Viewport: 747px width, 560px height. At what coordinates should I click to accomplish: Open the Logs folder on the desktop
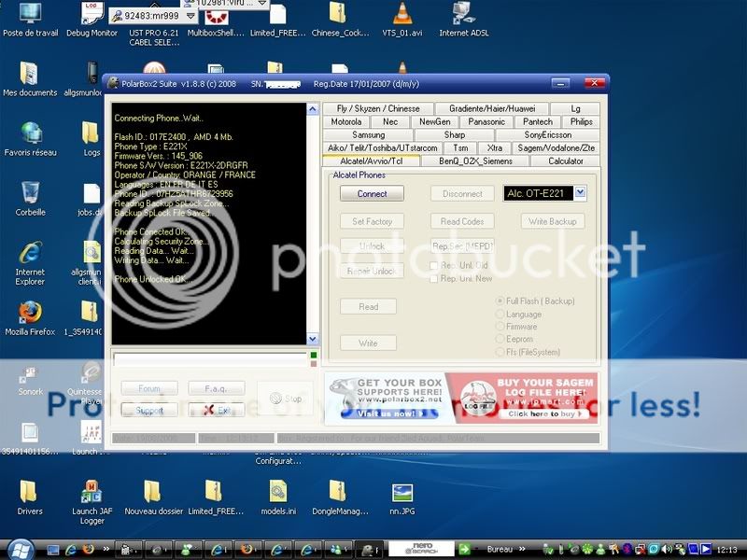click(x=91, y=139)
